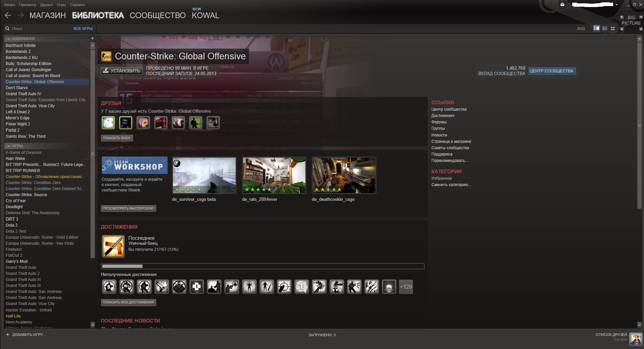644x349 pixels.
Task: Click the grenade crosshair achievement icon
Action: pyautogui.click(x=284, y=287)
